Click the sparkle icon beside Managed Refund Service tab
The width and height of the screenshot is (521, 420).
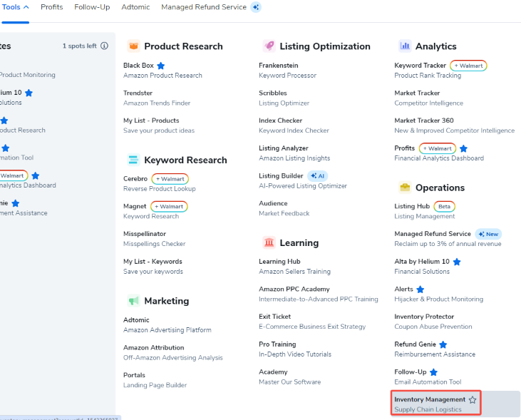256,7
